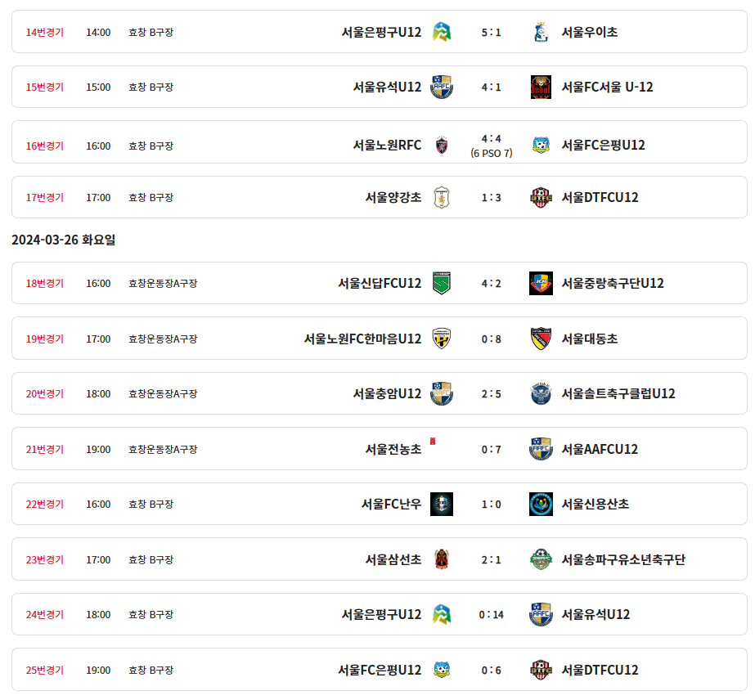Click the 서울노원RFC team crest
Image resolution: width=755 pixels, height=700 pixels.
442,146
